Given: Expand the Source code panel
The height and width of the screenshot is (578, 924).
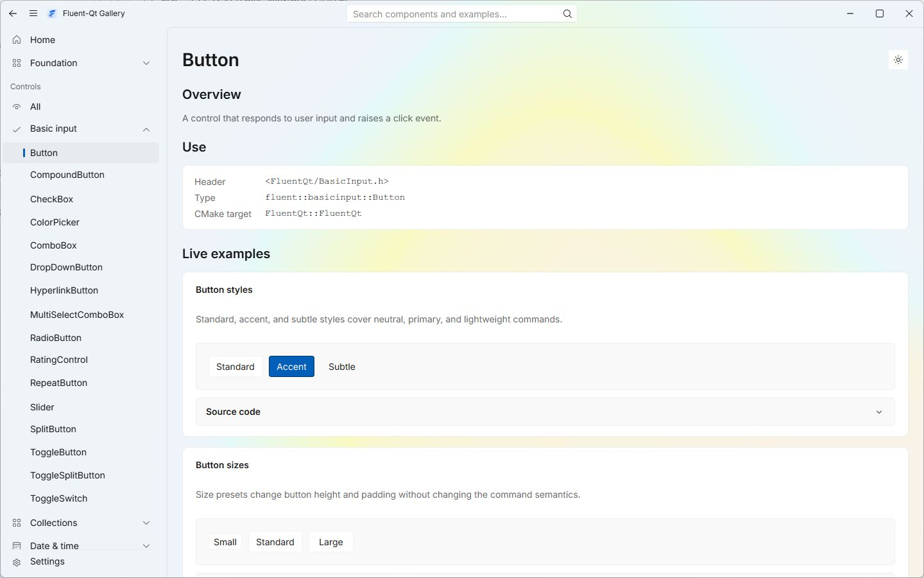Looking at the screenshot, I should [x=545, y=412].
